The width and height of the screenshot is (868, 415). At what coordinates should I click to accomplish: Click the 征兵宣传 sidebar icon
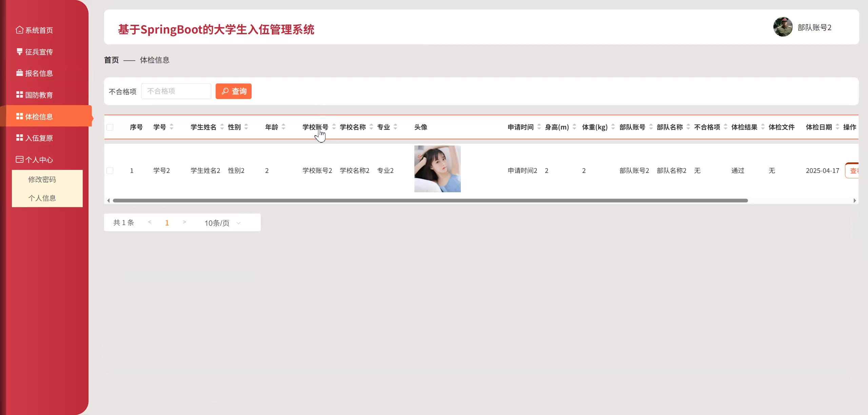[19, 52]
